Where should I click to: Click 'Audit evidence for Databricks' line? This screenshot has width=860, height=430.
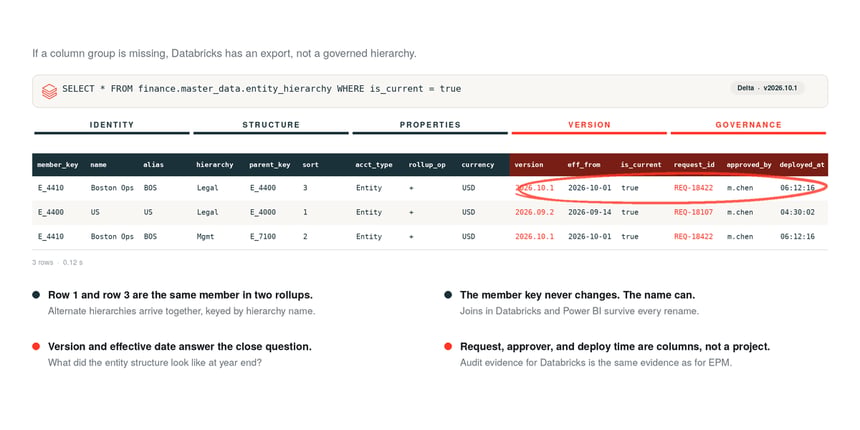point(596,363)
